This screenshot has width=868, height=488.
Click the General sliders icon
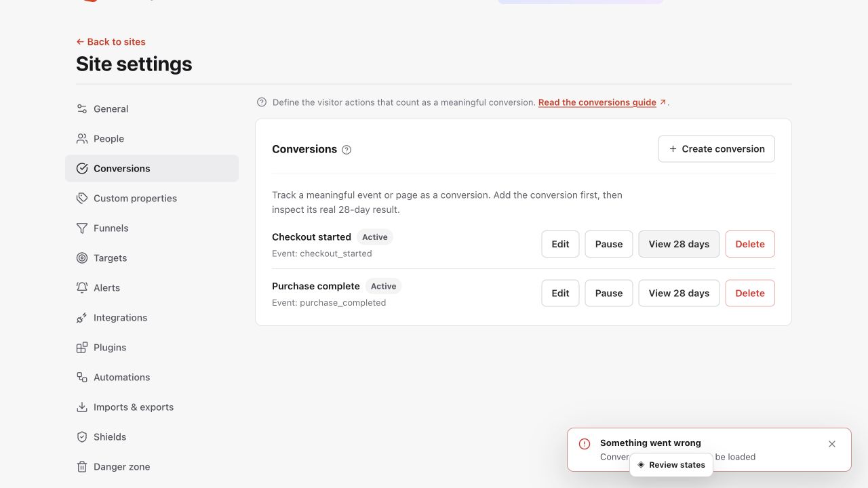click(82, 109)
